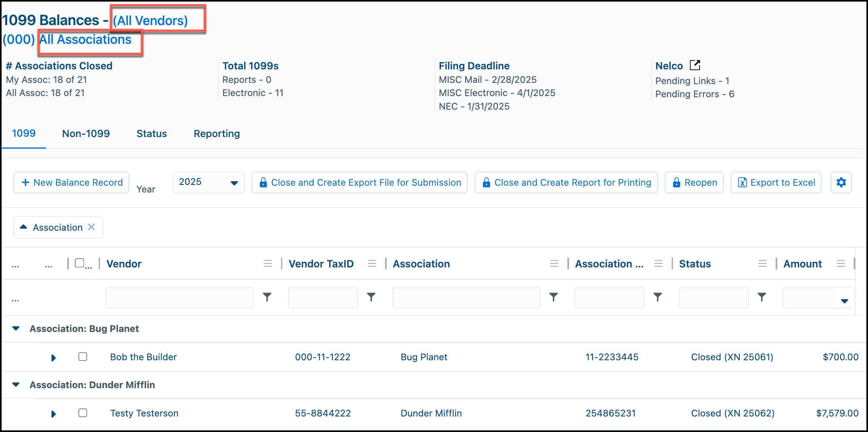Viewport: 868px width, 432px height.
Task: Collapse the Association: Bug Planet group
Action: tap(16, 329)
